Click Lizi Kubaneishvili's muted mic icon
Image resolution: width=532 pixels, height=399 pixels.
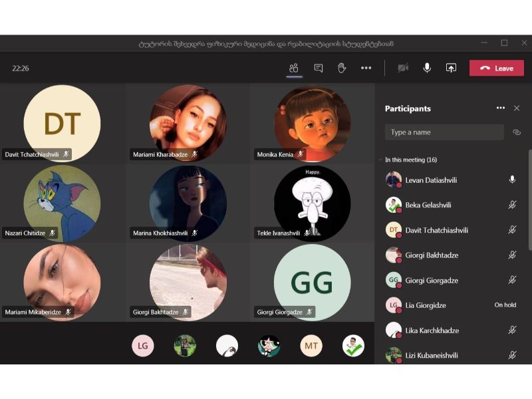coord(512,355)
